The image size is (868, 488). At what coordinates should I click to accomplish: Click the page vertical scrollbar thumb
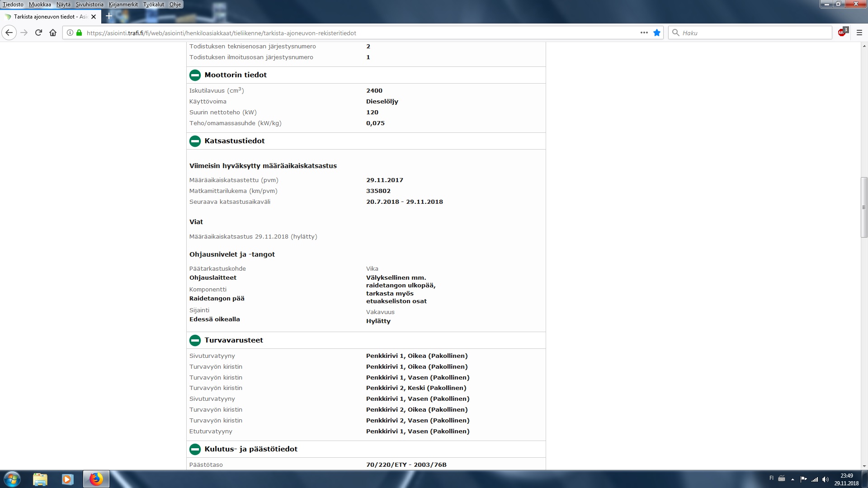[864, 207]
